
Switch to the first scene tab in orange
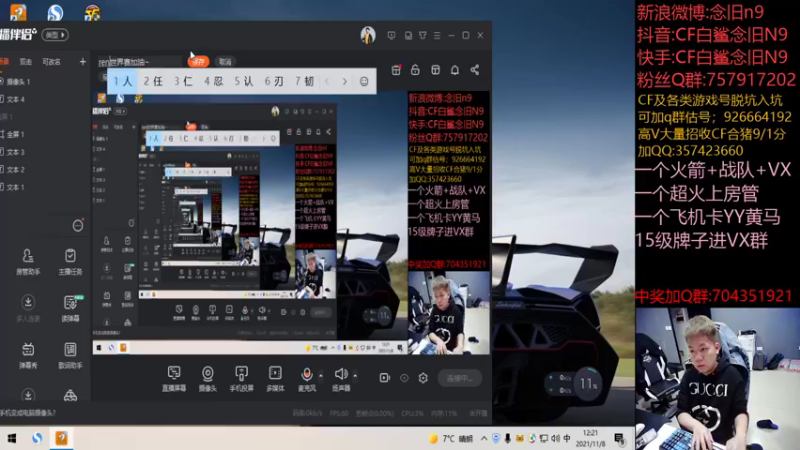5,62
